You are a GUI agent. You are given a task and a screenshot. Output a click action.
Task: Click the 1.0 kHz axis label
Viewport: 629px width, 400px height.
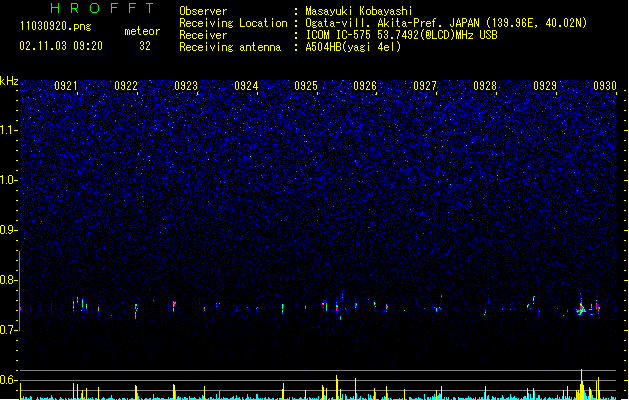(9, 180)
